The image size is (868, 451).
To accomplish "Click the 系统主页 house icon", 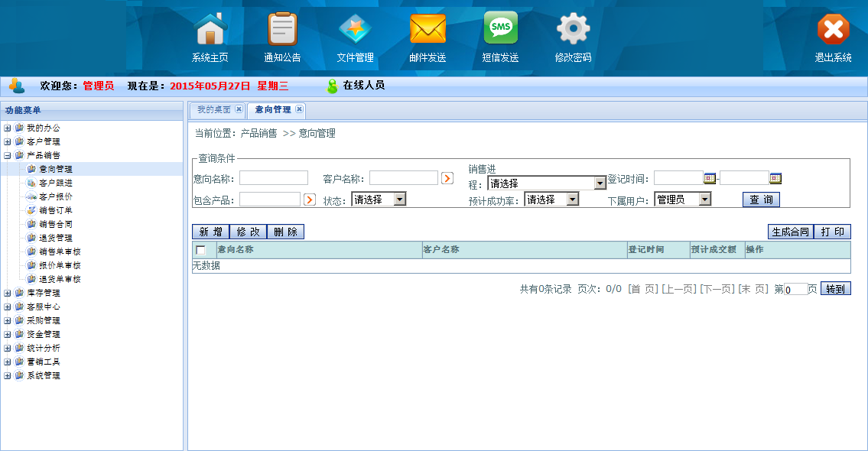I will pyautogui.click(x=210, y=30).
